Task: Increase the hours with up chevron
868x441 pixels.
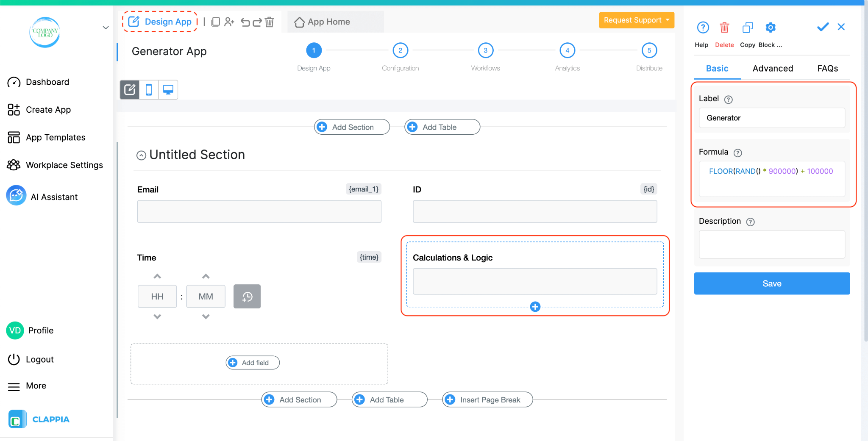Action: [x=157, y=277]
